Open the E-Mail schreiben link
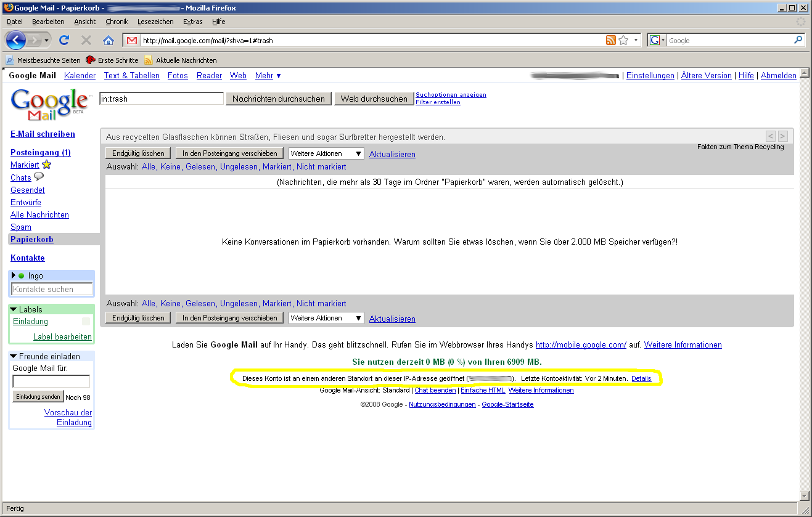This screenshot has height=517, width=812. coord(43,134)
